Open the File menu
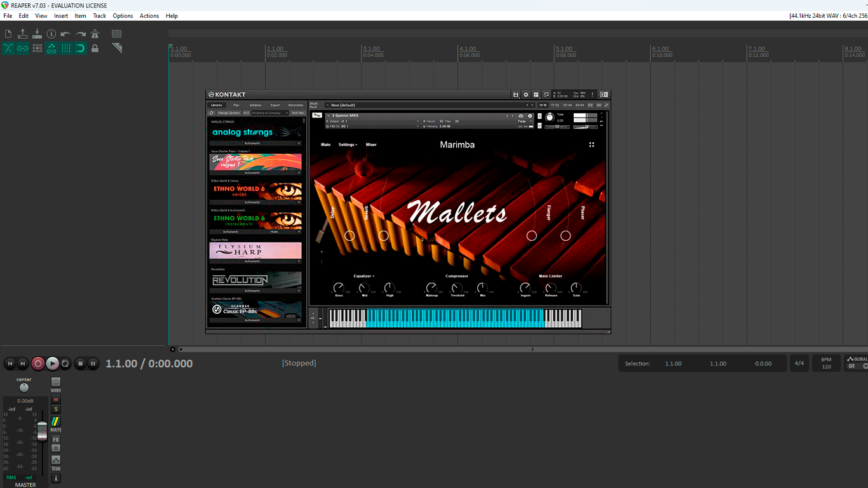This screenshot has height=488, width=868. (8, 16)
